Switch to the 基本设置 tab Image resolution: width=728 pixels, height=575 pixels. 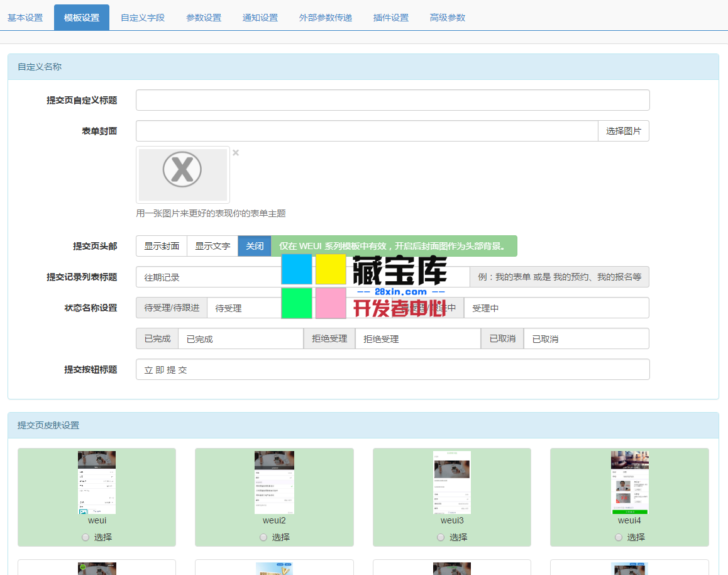pyautogui.click(x=25, y=18)
